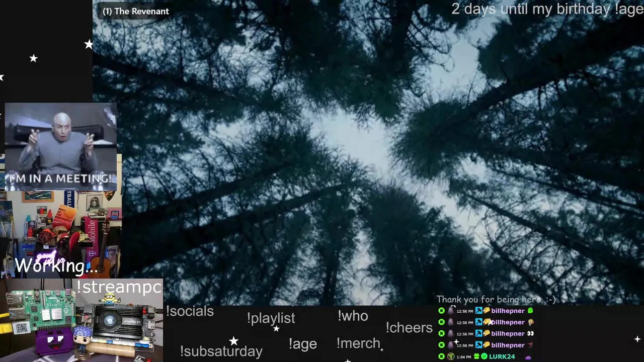Click the Kick platform icon in LURK24's row
This screenshot has width=644, height=362.
pyautogui.click(x=441, y=356)
